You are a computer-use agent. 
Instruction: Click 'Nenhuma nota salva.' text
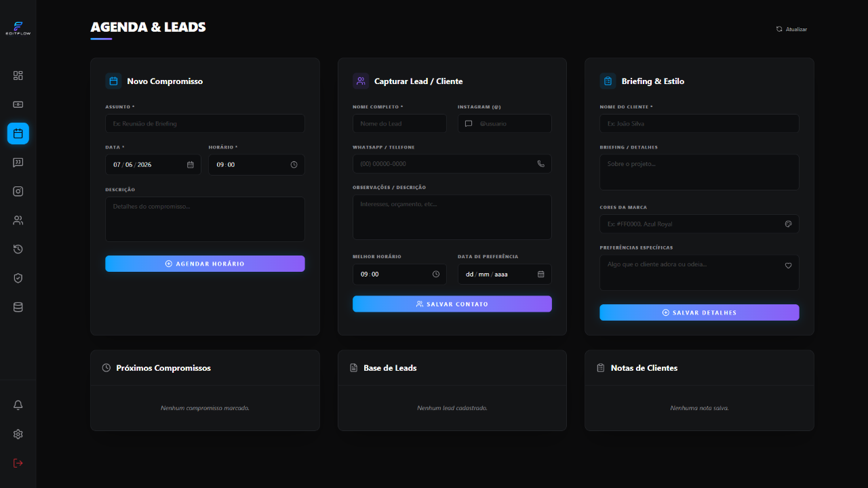(699, 408)
